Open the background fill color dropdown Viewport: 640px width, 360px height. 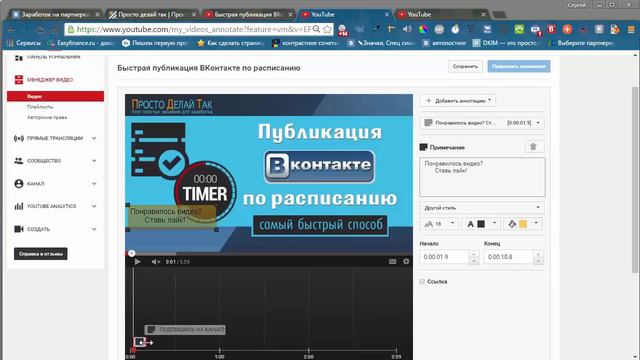pyautogui.click(x=524, y=224)
